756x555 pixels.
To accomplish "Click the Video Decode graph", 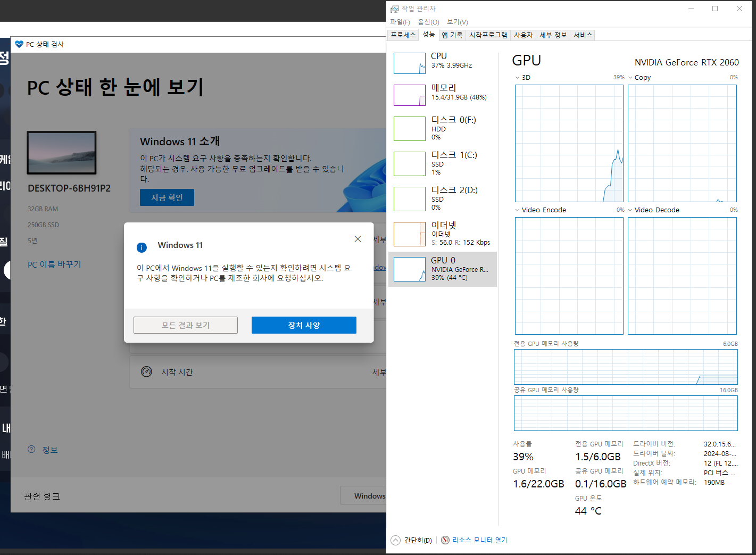I will pyautogui.click(x=682, y=276).
